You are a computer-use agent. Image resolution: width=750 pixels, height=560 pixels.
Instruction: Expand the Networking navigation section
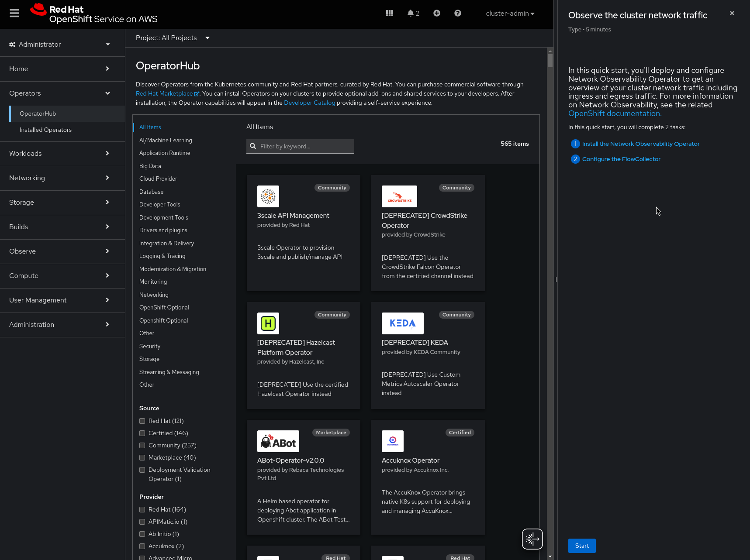(x=62, y=178)
